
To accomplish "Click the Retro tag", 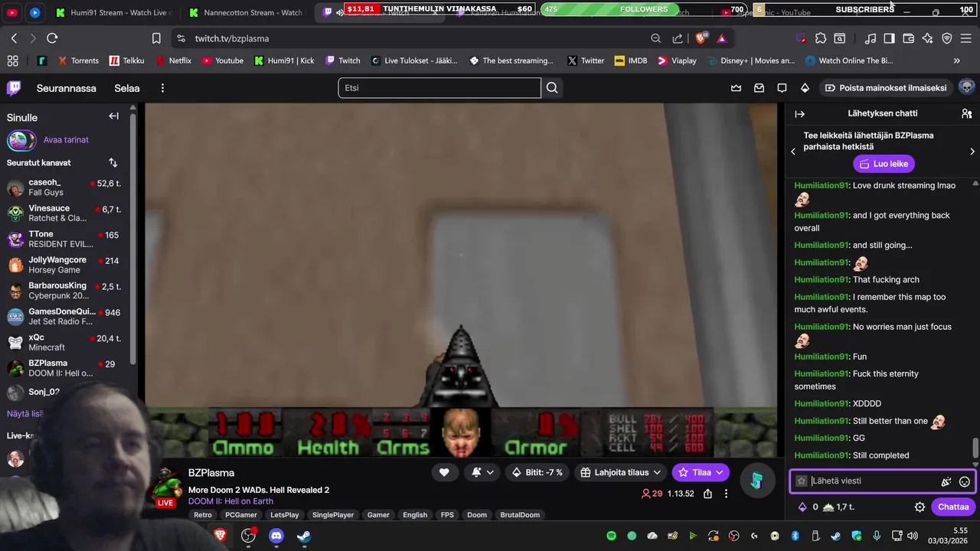I will pyautogui.click(x=203, y=515).
